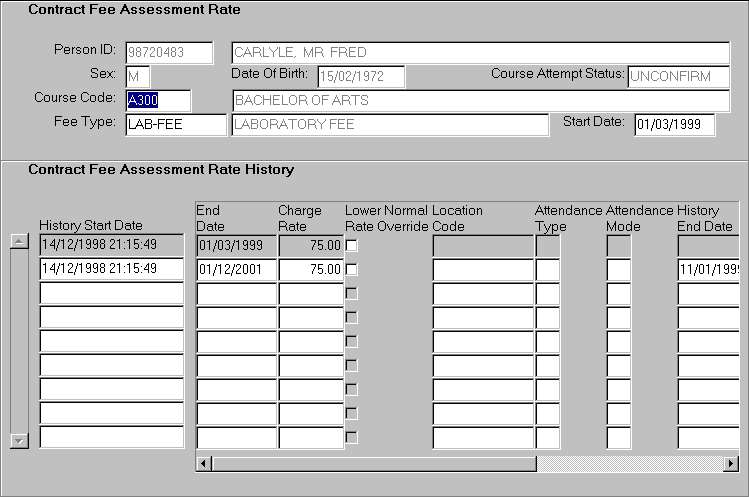Viewport: 749px width, 497px height.
Task: Click the horizontal scrollbar right arrow
Action: point(730,464)
